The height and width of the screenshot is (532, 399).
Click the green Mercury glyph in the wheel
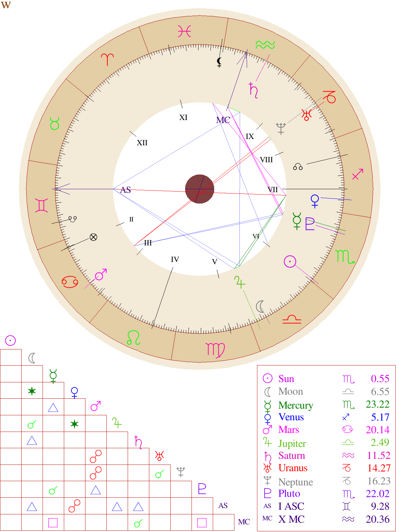(x=297, y=221)
